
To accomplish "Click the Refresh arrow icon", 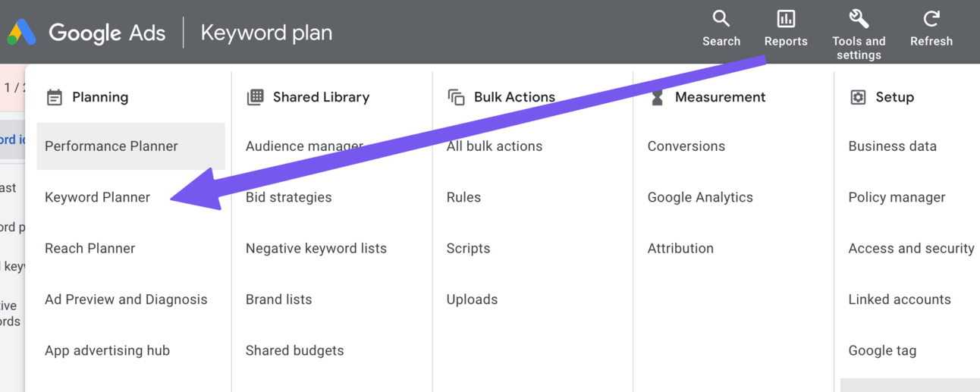I will click(931, 19).
